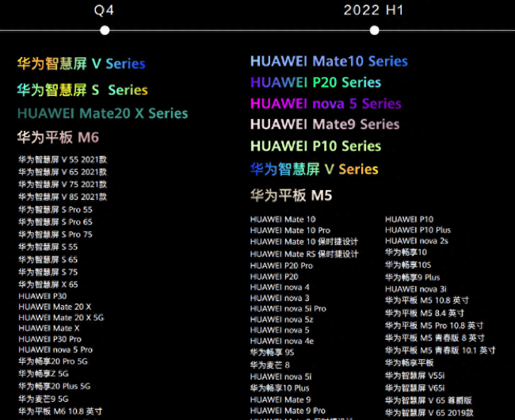Screen dimensions: 515x420
Task: Select HUAWEI Mate X entry
Action: [x=48, y=328]
